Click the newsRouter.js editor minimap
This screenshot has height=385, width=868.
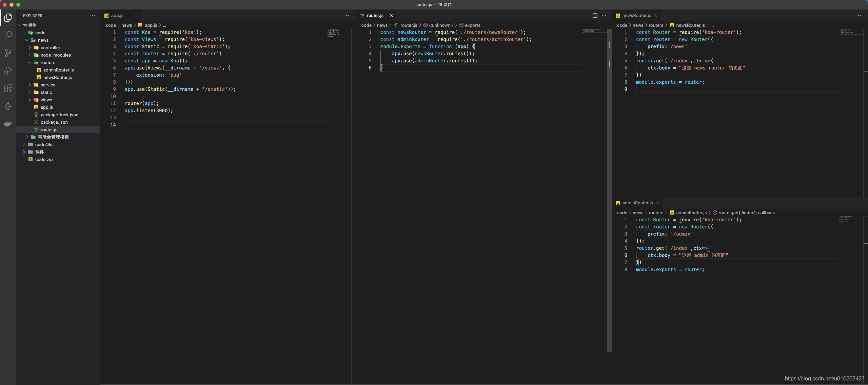[x=851, y=32]
